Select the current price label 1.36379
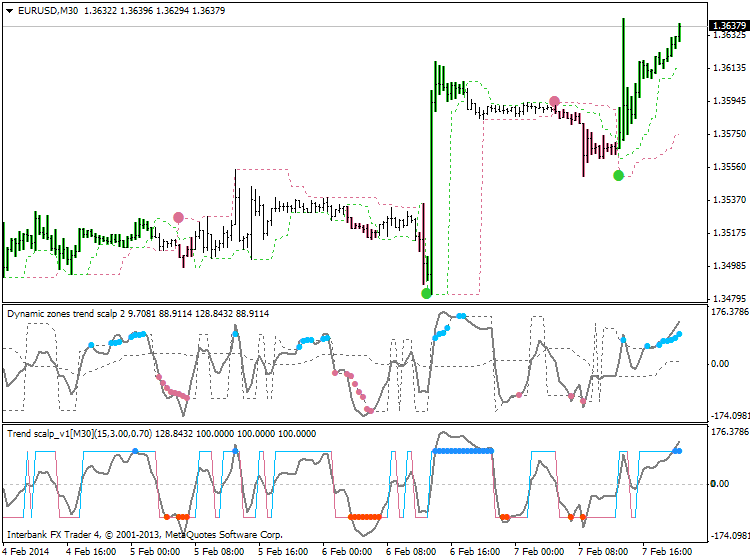Image resolution: width=750 pixels, height=560 pixels. [x=729, y=25]
